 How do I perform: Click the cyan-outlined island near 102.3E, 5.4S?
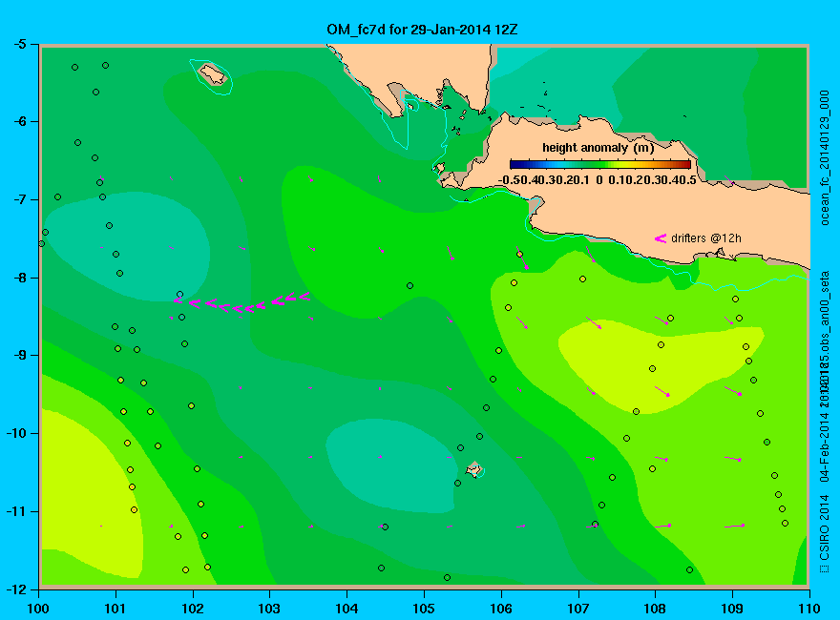click(x=213, y=74)
